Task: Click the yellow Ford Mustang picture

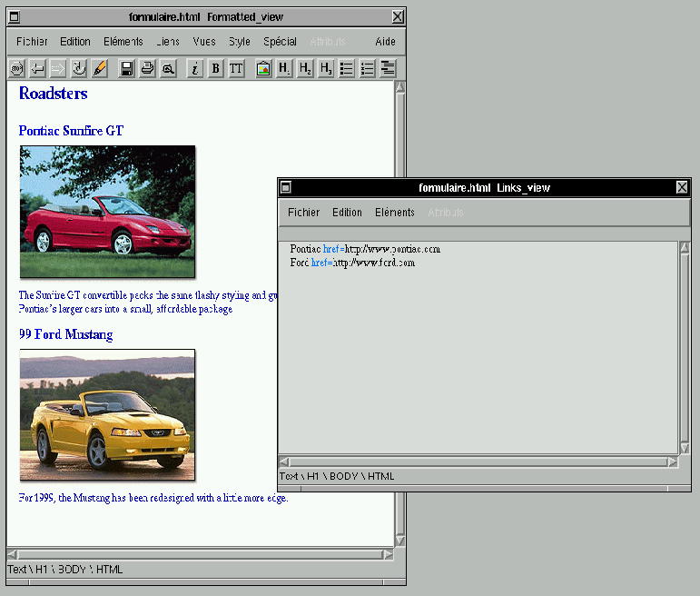Action: pyautogui.click(x=107, y=414)
